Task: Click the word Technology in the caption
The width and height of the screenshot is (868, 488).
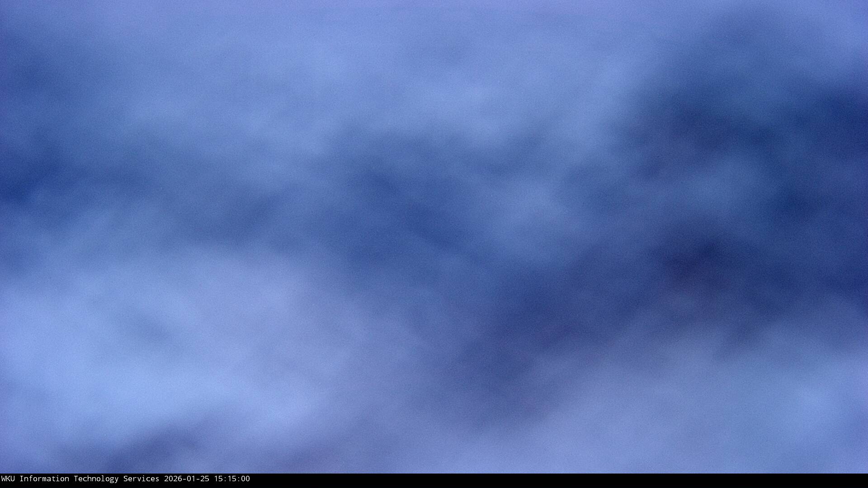Action: [x=96, y=479]
